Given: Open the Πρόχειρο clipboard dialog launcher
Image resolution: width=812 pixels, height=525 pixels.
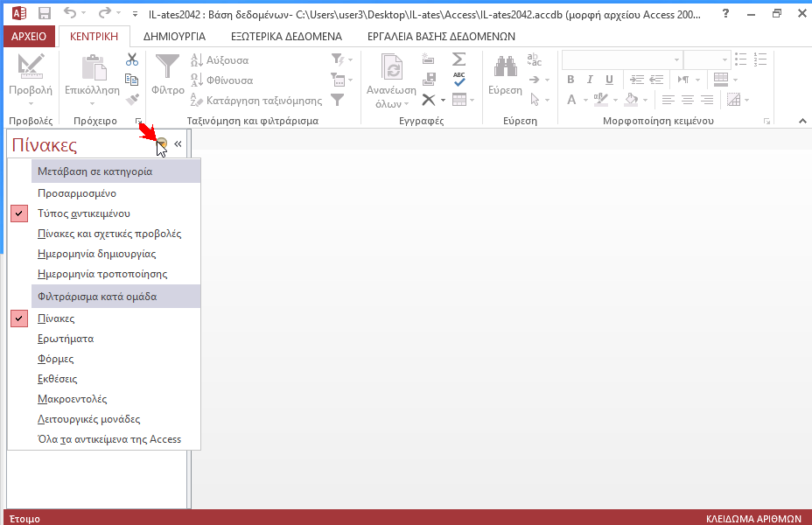Looking at the screenshot, I should 138,121.
